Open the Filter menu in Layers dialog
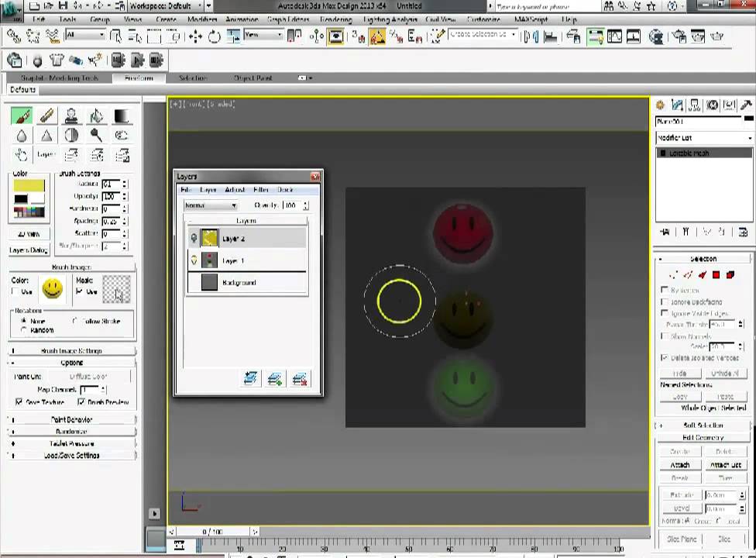 [261, 190]
